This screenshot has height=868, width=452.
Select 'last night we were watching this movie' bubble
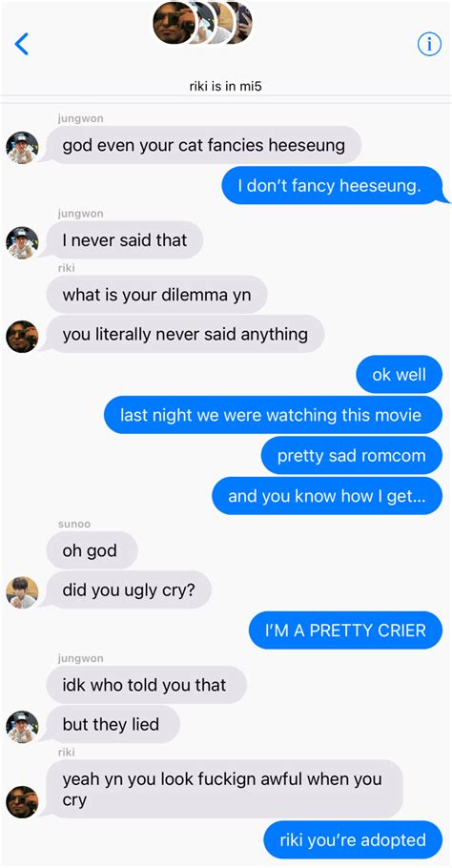coord(273,415)
